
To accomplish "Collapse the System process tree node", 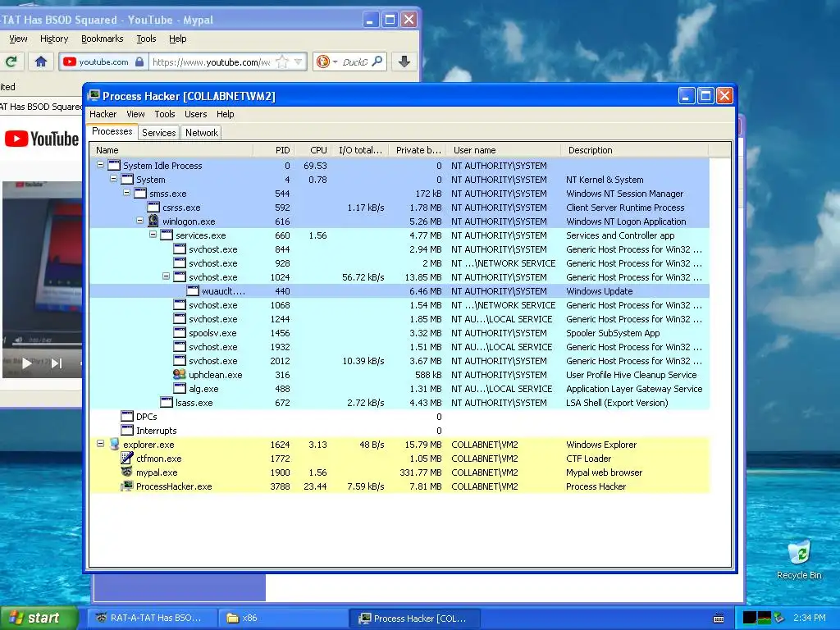I will (113, 179).
